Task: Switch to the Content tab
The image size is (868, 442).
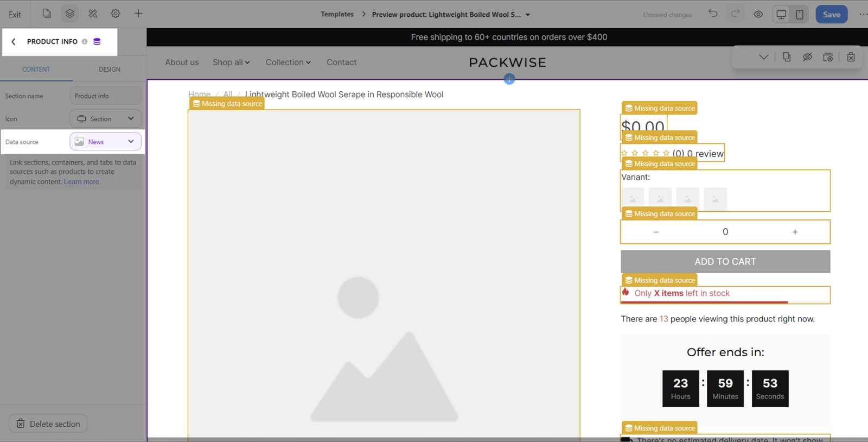Action: (36, 70)
